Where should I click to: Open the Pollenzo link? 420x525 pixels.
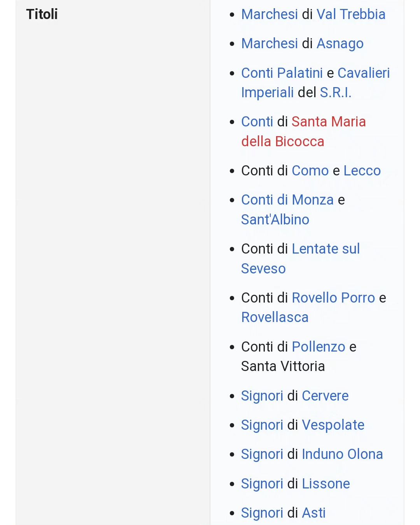(x=318, y=347)
